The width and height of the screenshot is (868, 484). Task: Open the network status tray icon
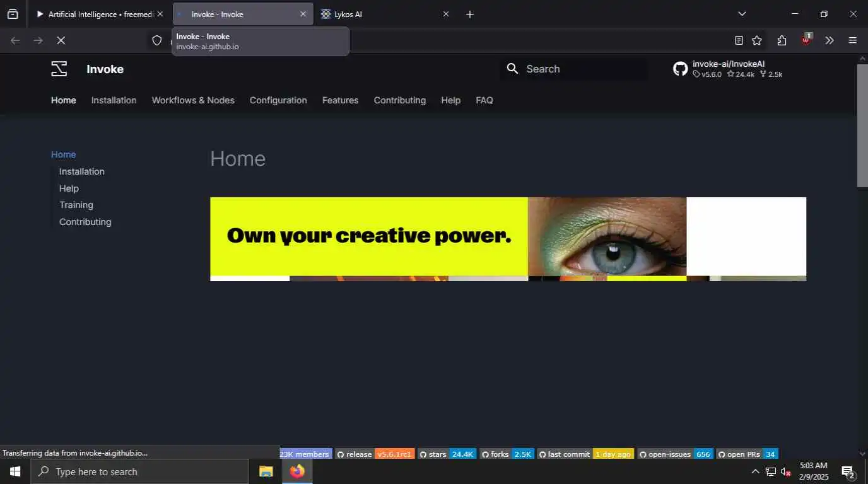coord(771,471)
